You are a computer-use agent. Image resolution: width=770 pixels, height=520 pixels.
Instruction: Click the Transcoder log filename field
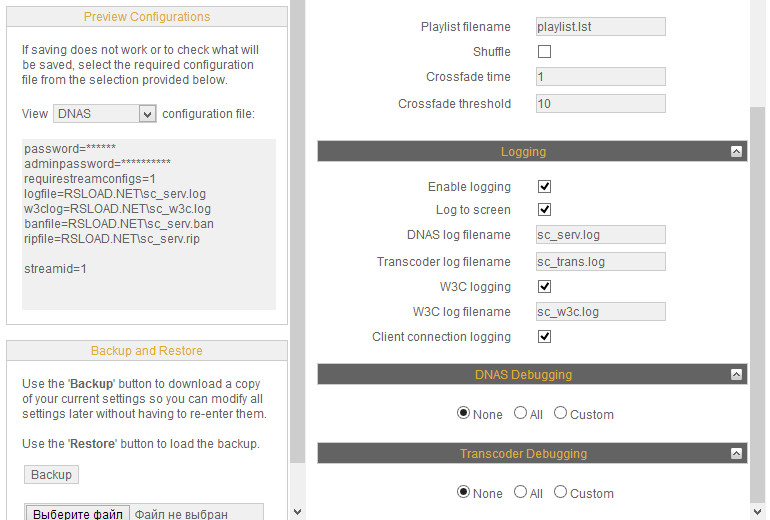point(600,262)
